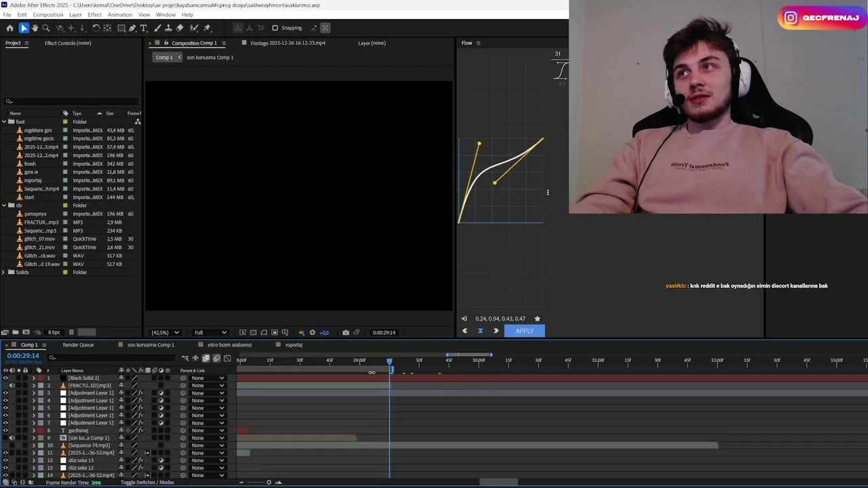Switch to the Render Queue tab
Viewport: 868px width, 488px height.
(78, 344)
